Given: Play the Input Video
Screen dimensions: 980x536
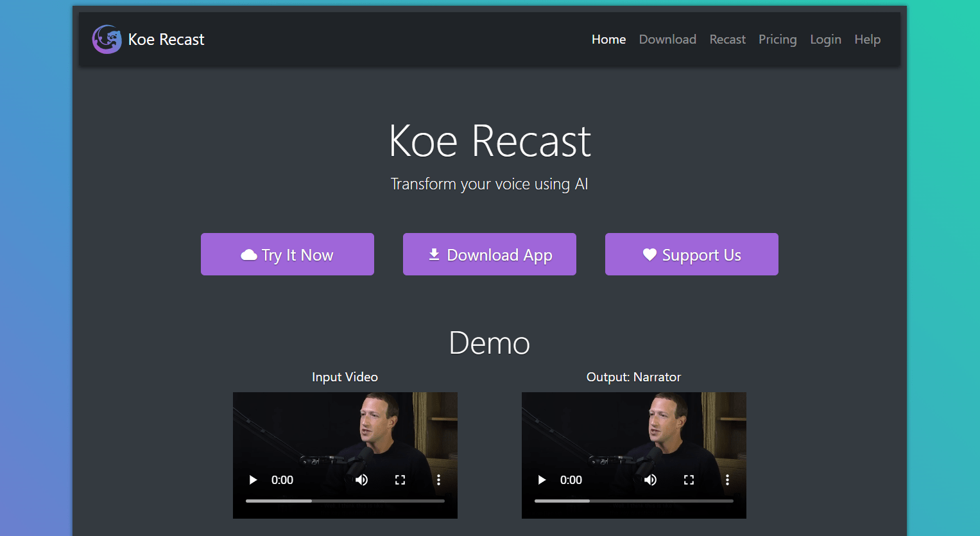Looking at the screenshot, I should 253,480.
